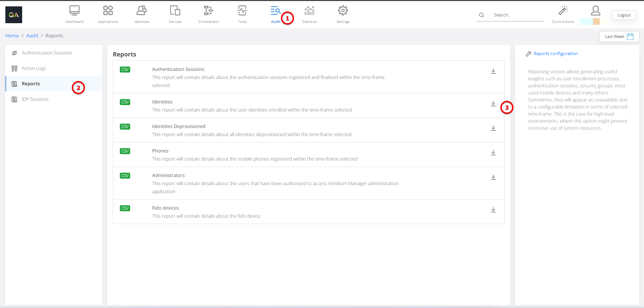
Task: Open the Dashboard icon in top navigation
Action: [74, 11]
